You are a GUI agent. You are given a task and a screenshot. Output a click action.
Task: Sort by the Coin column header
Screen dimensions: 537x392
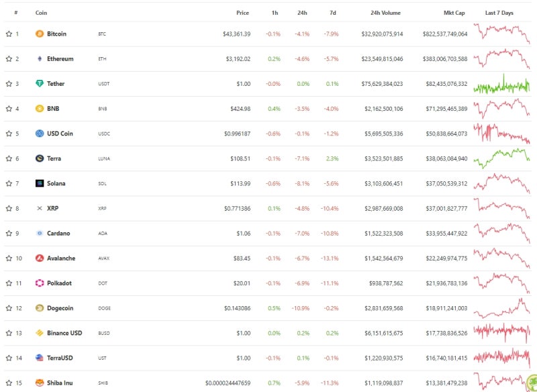tap(41, 13)
